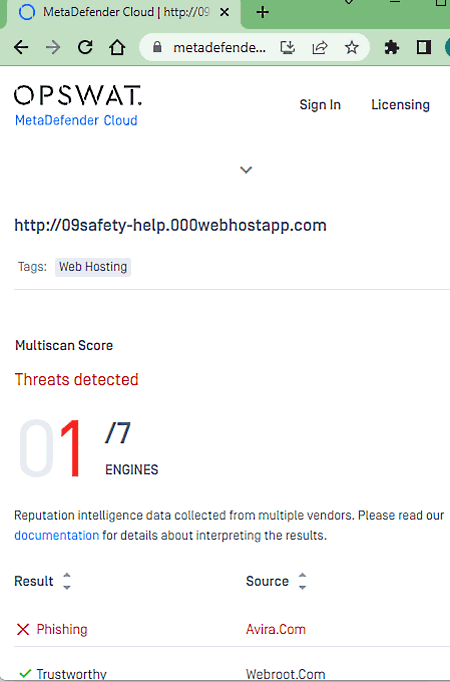Click the address bar URL field
This screenshot has width=450, height=682.
[x=219, y=47]
